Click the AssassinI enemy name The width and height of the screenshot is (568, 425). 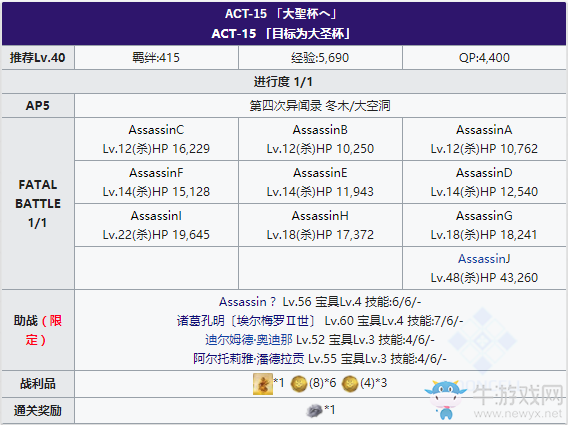[156, 216]
